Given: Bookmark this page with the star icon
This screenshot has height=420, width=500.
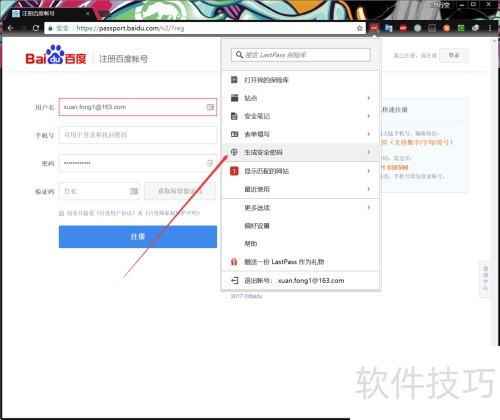Looking at the screenshot, I should (x=360, y=28).
